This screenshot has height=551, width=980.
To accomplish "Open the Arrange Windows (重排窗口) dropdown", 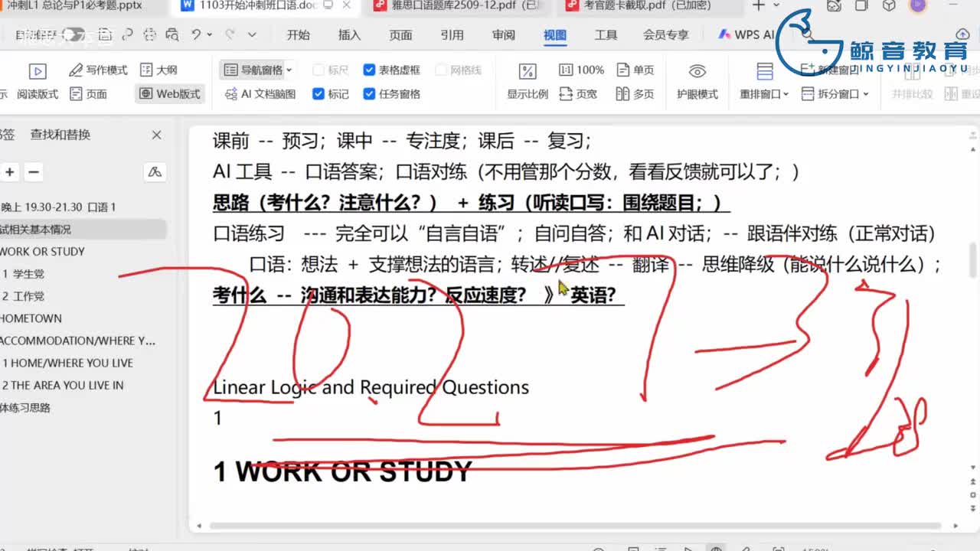I will [763, 94].
